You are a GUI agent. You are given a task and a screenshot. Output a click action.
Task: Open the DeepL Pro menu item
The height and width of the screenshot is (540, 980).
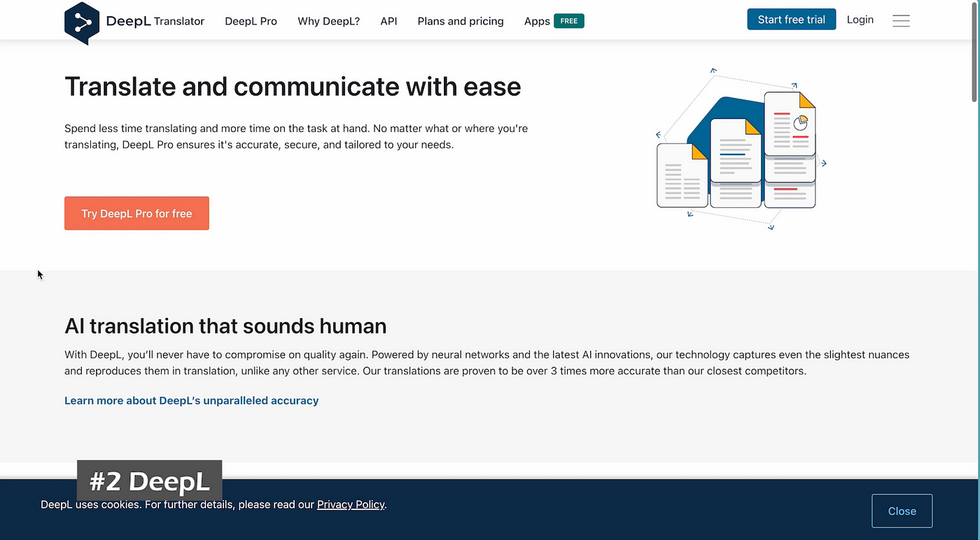pyautogui.click(x=251, y=21)
